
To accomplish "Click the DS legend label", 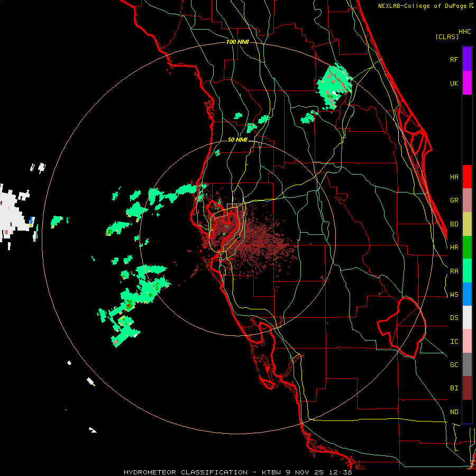I will point(454,318).
